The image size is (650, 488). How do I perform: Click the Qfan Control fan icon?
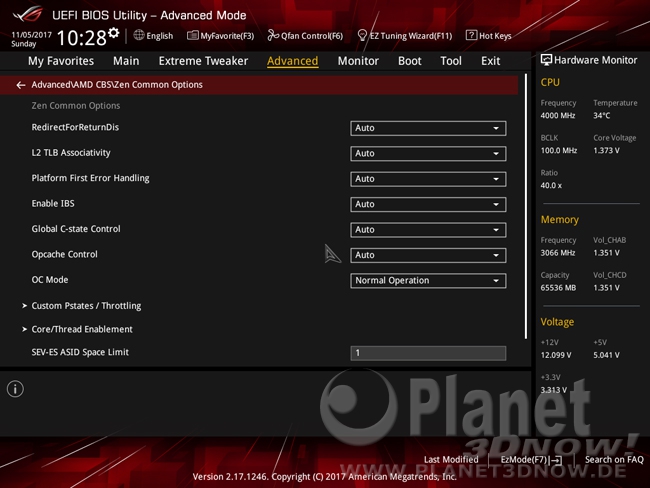click(273, 35)
